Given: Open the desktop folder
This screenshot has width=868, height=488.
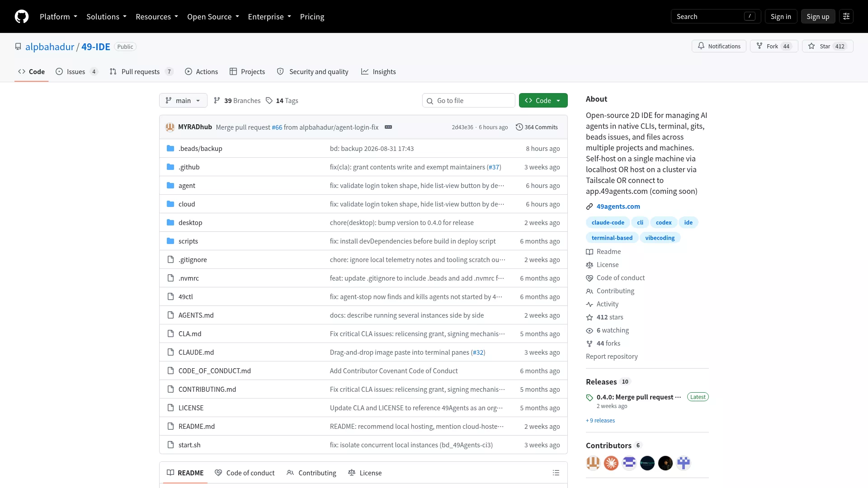Looking at the screenshot, I should 190,223.
